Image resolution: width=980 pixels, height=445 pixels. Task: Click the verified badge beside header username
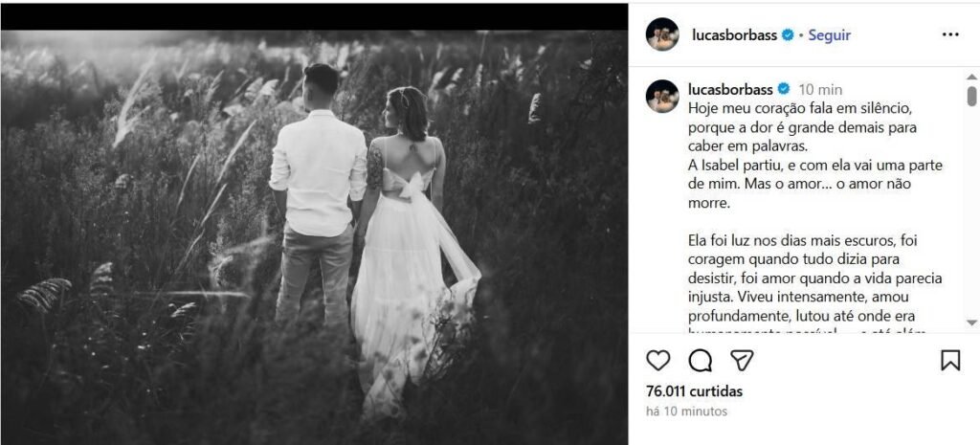pos(788,35)
